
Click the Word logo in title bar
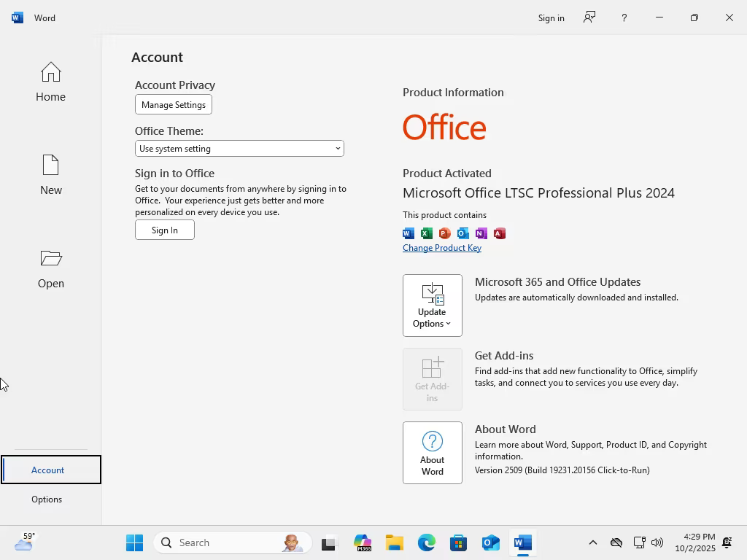pos(18,17)
